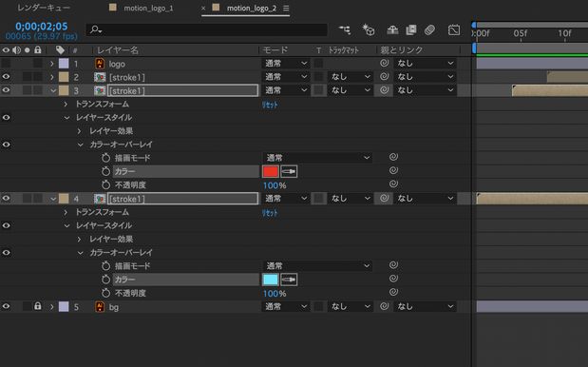Toggle hide shy layers icon

coord(392,29)
